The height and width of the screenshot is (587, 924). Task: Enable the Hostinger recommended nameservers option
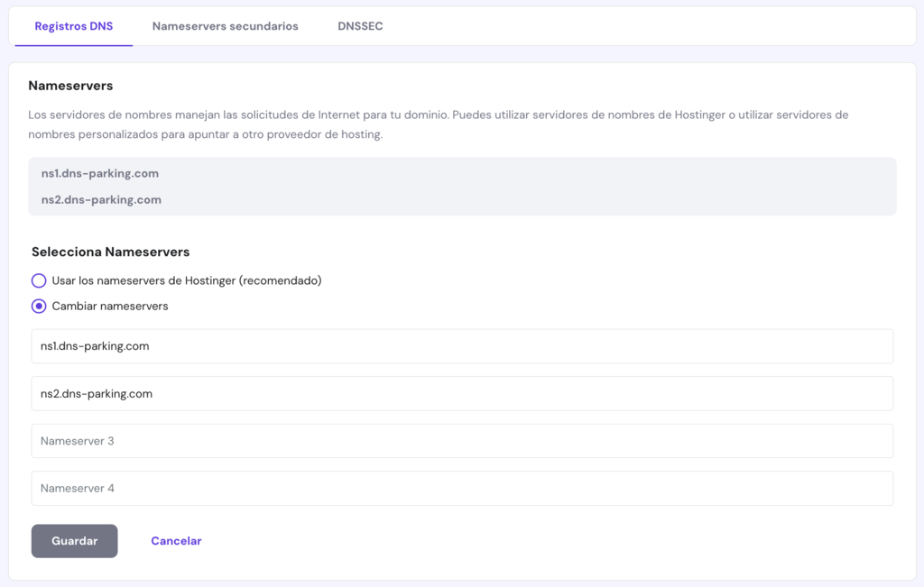point(39,280)
